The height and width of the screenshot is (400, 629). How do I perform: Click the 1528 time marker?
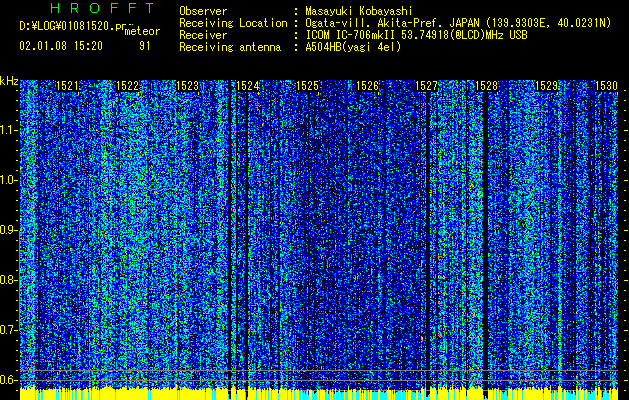487,86
